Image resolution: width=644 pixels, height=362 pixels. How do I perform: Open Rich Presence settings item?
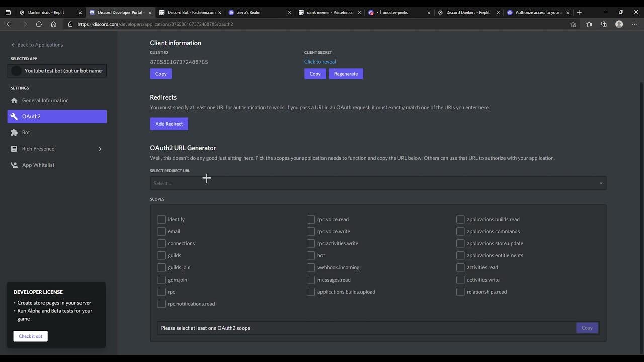tap(57, 149)
